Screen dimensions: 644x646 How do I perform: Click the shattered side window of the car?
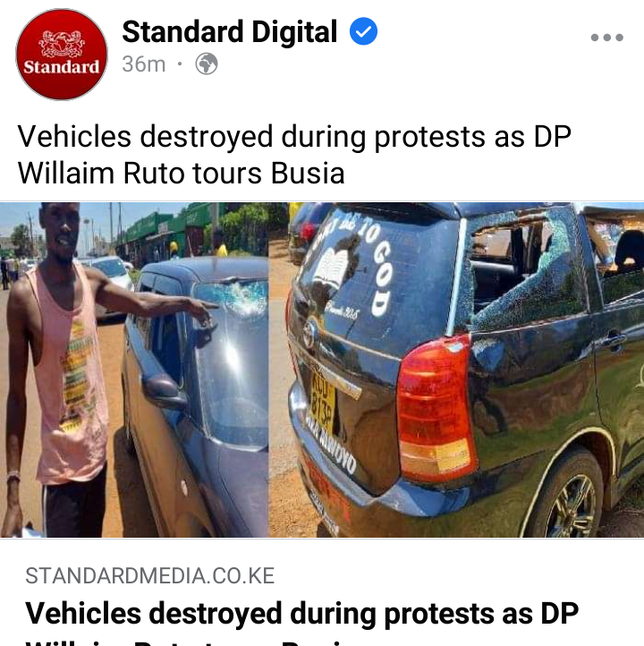point(526,267)
